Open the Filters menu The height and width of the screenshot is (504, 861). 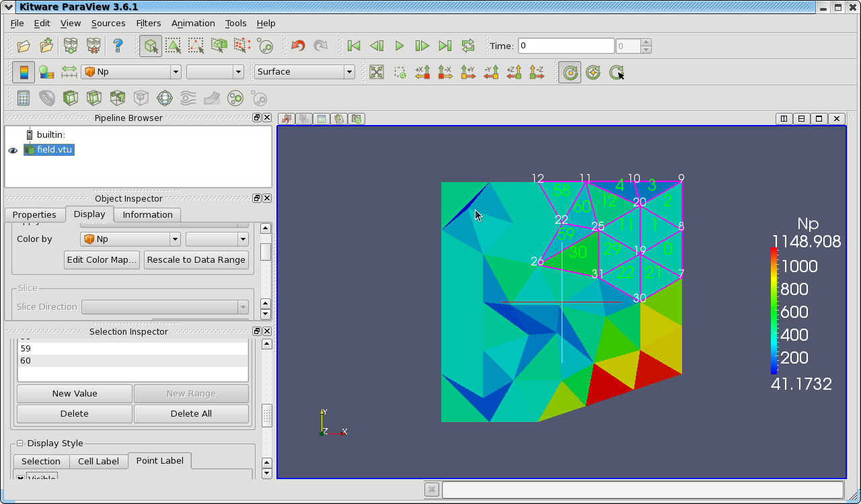coord(148,23)
